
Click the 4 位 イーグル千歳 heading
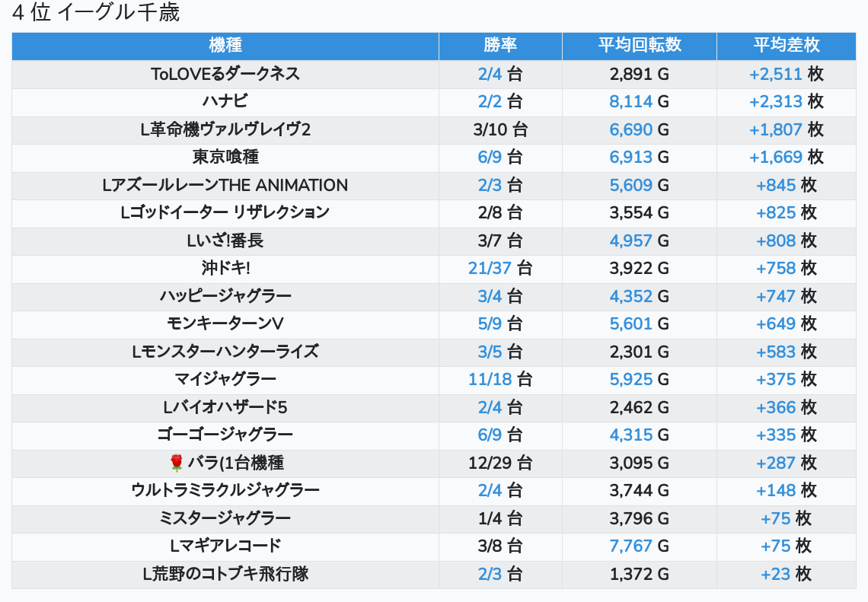click(x=96, y=13)
